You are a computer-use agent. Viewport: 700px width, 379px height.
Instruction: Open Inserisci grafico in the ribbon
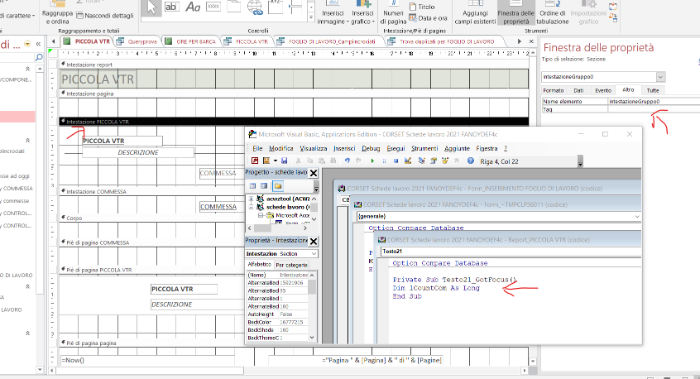362,13
